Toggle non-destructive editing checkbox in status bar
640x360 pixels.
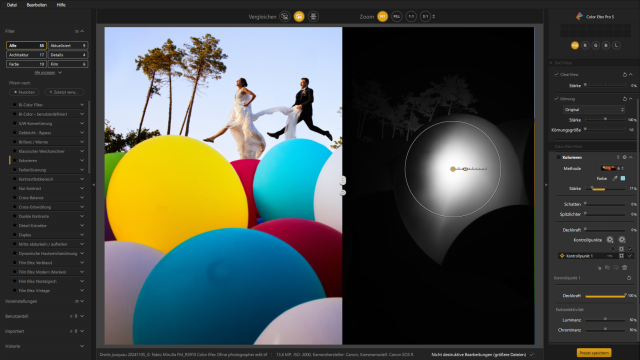point(531,355)
